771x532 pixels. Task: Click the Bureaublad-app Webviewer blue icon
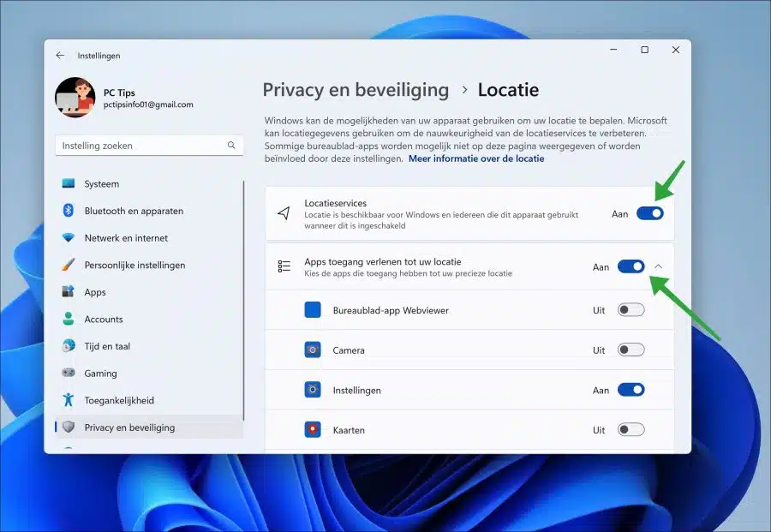pyautogui.click(x=312, y=310)
